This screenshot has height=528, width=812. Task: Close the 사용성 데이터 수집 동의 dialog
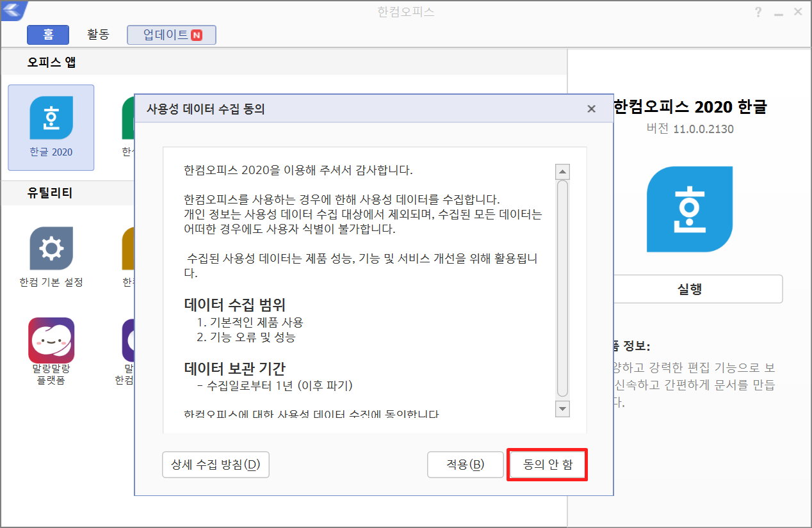[592, 109]
